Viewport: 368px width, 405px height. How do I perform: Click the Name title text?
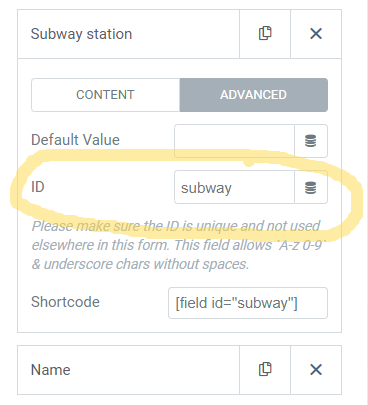(x=51, y=370)
